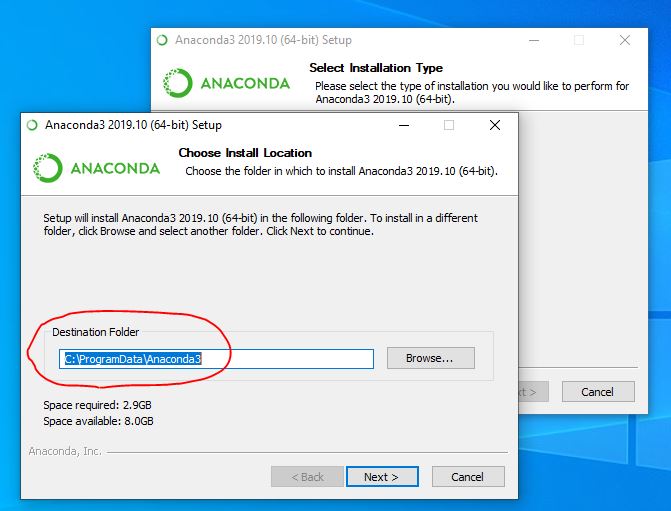Click the 'Setup will install Anaconda3' instruction text

pos(260,224)
